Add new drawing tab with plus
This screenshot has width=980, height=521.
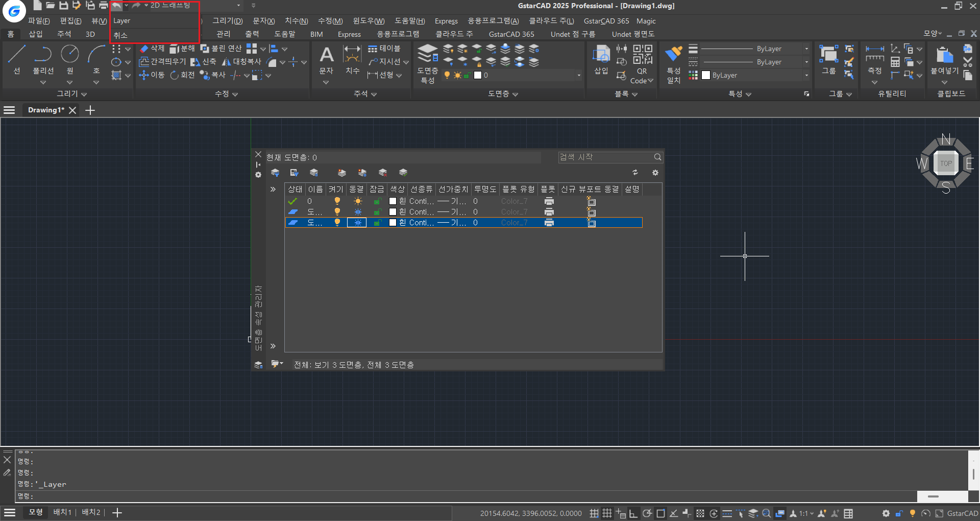pos(90,110)
